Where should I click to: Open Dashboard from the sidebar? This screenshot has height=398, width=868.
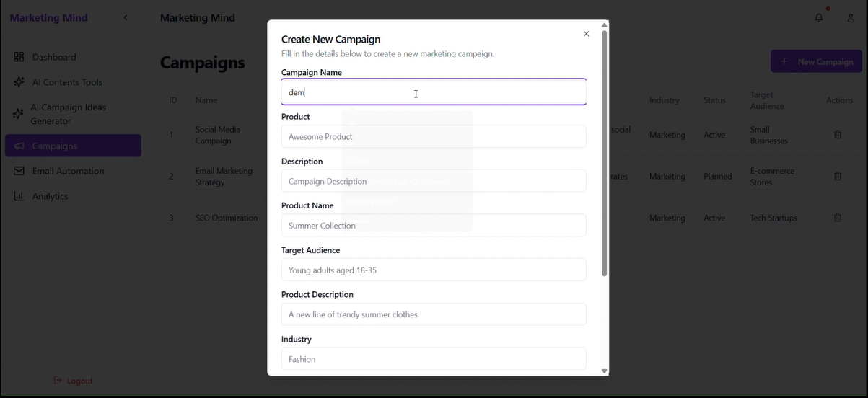tap(54, 57)
